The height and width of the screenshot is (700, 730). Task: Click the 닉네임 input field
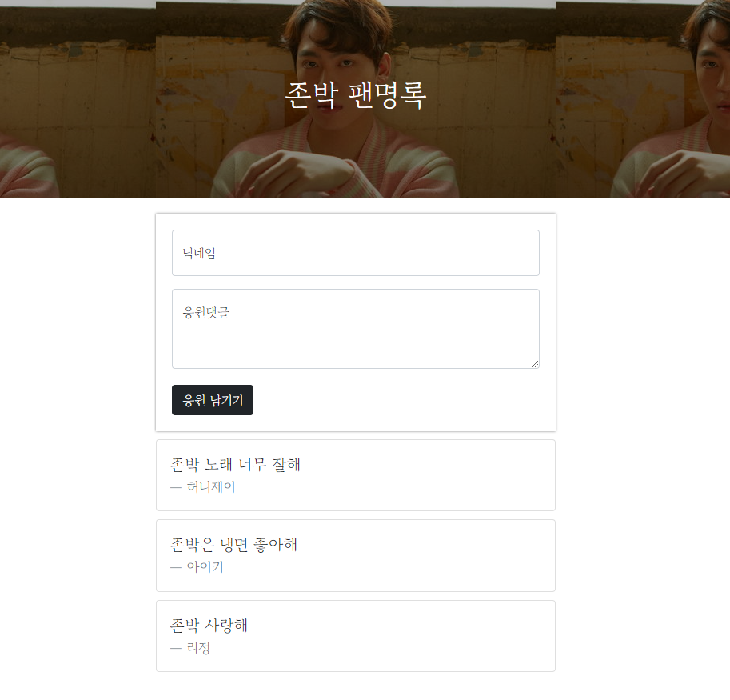(355, 253)
